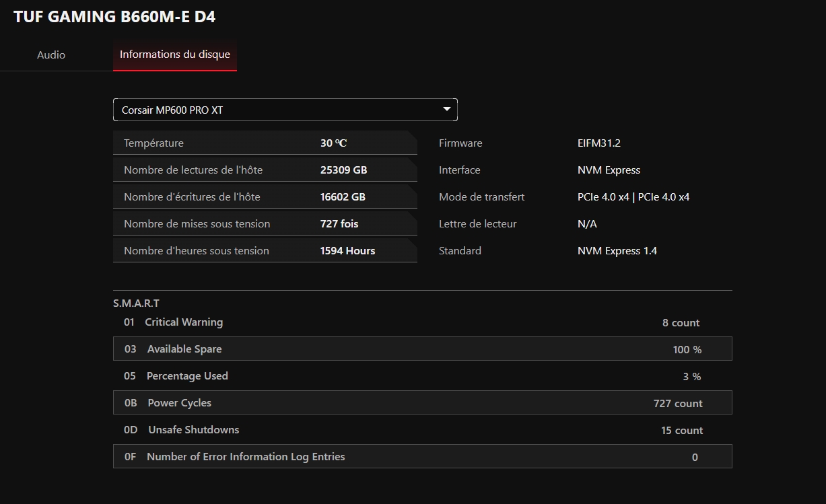Screen dimensions: 826x504
Task: Click the 25309 GB host reads value
Action: coord(344,170)
